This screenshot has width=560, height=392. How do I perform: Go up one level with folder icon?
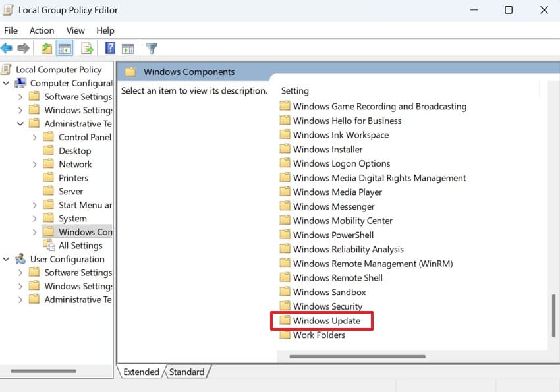coord(46,48)
